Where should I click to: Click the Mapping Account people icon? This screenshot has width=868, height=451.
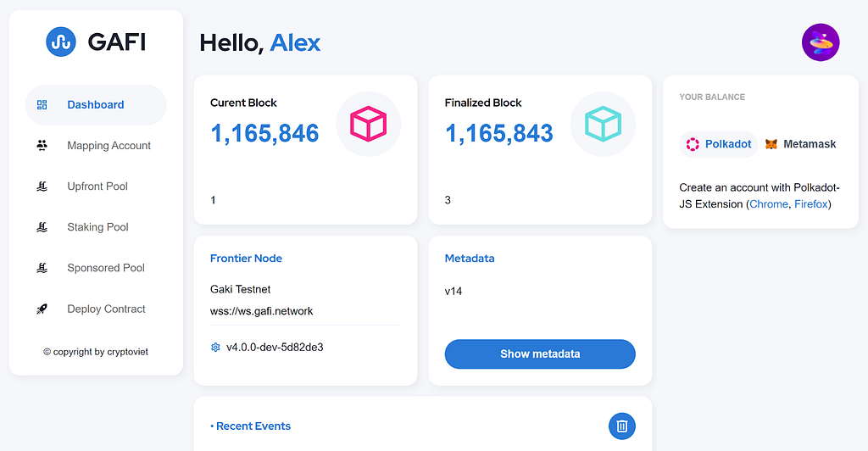[x=42, y=146]
